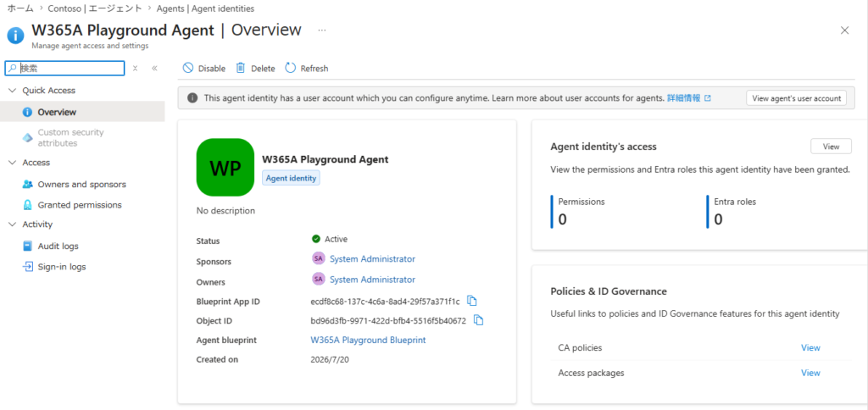Click the Permissions count of 0
This screenshot has height=410, width=868.
(x=563, y=219)
